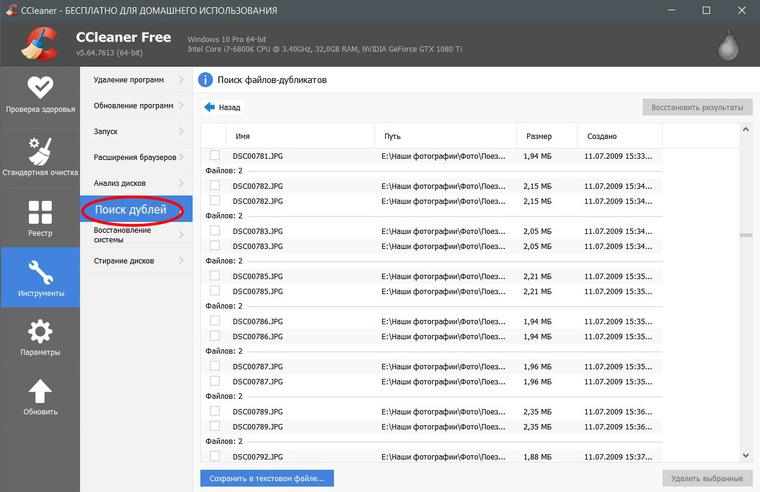Image resolution: width=760 pixels, height=492 pixels.
Task: Select second DSC00783.JPG file name
Action: 258,246
